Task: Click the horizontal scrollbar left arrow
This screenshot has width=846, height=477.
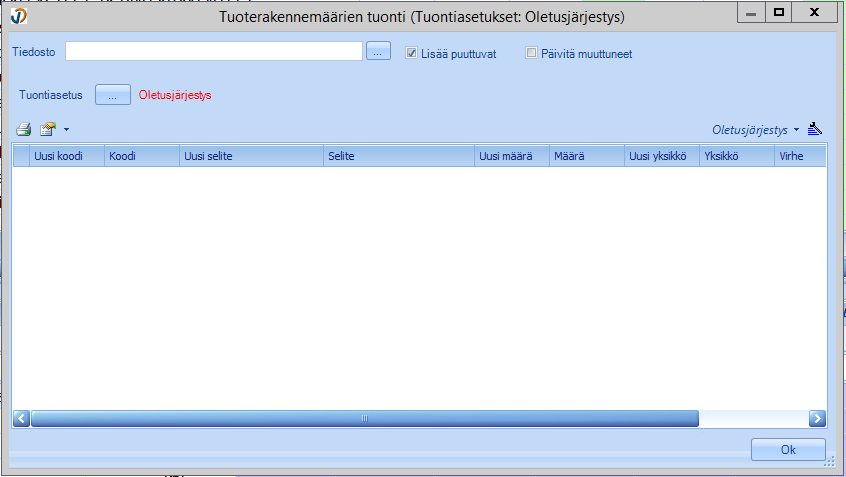Action: (x=22, y=418)
